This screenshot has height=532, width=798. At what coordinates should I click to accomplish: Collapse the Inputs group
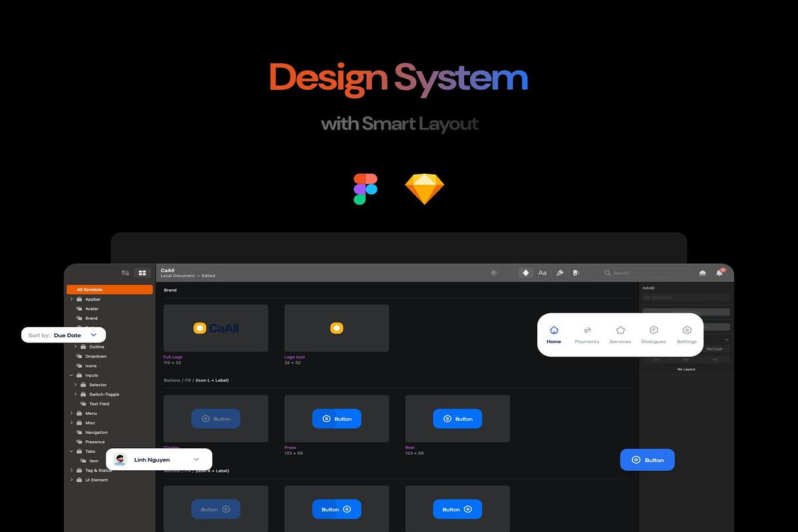(x=72, y=375)
